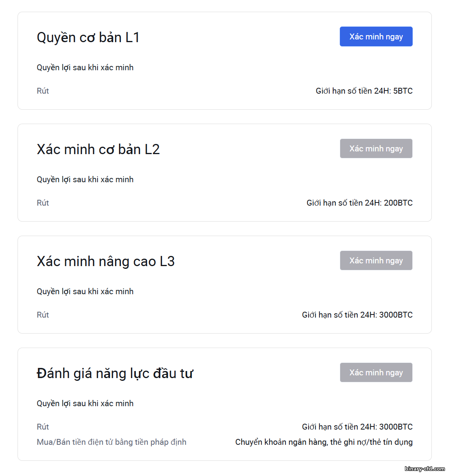Click Xác minh ngay in the L3 card
Image resolution: width=449 pixels, height=476 pixels.
tap(376, 261)
